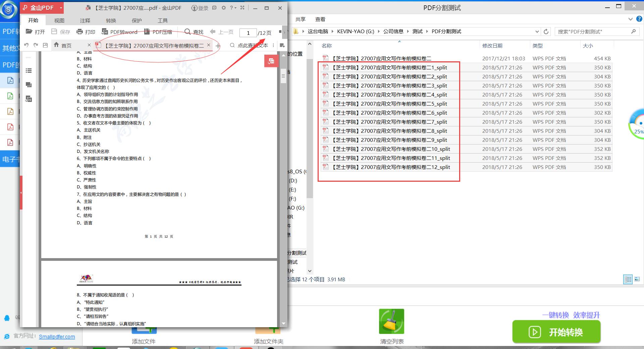Open the feedback message icon in title bar
The height and width of the screenshot is (349, 644).
pyautogui.click(x=214, y=8)
